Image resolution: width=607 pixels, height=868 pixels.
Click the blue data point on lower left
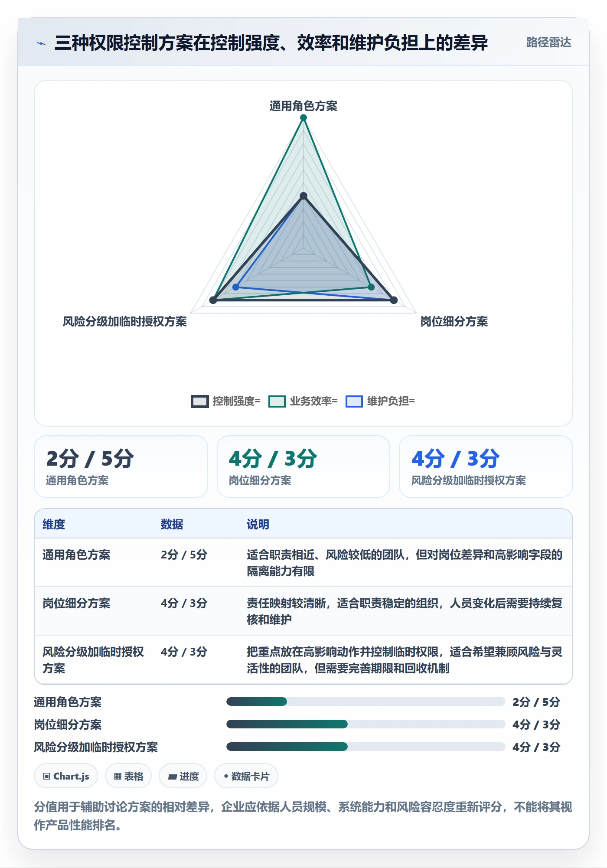click(236, 287)
